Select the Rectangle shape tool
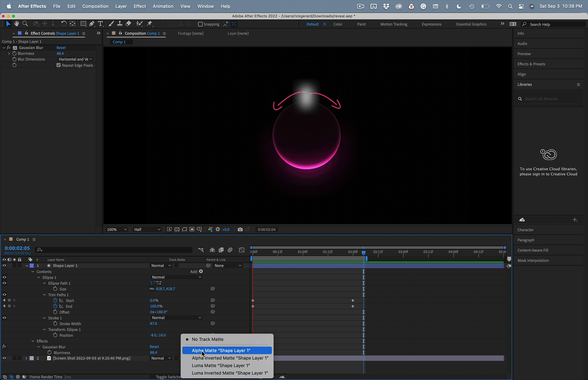The width and height of the screenshot is (588, 380). coord(83,24)
